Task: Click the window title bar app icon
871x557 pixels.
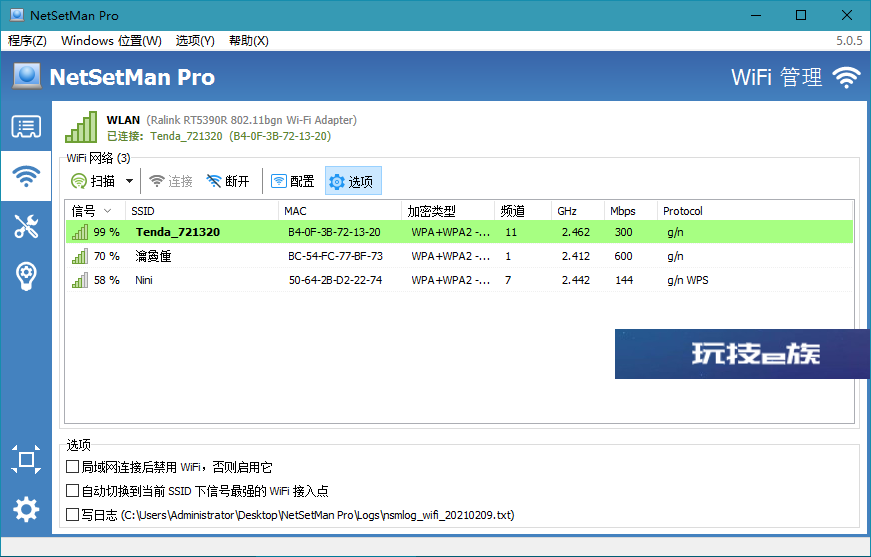Action: (17, 15)
